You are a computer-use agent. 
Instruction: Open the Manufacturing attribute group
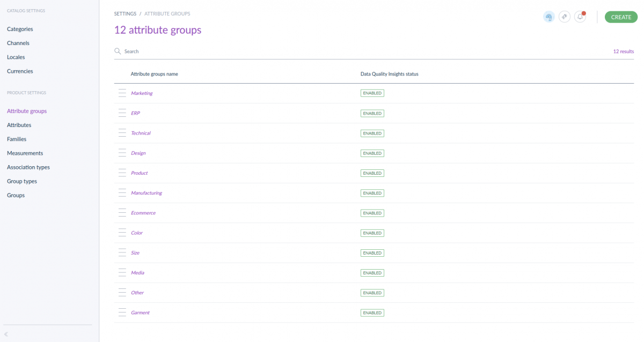point(147,193)
